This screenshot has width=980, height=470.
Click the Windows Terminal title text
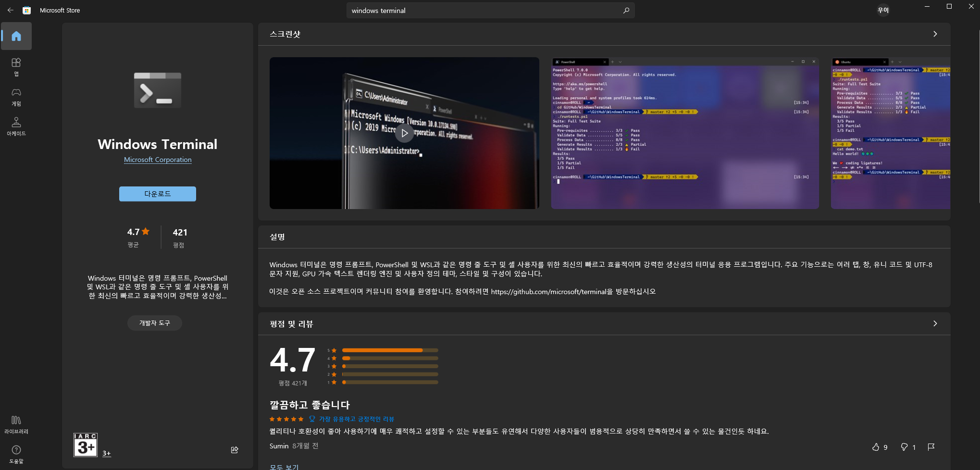pyautogui.click(x=158, y=144)
